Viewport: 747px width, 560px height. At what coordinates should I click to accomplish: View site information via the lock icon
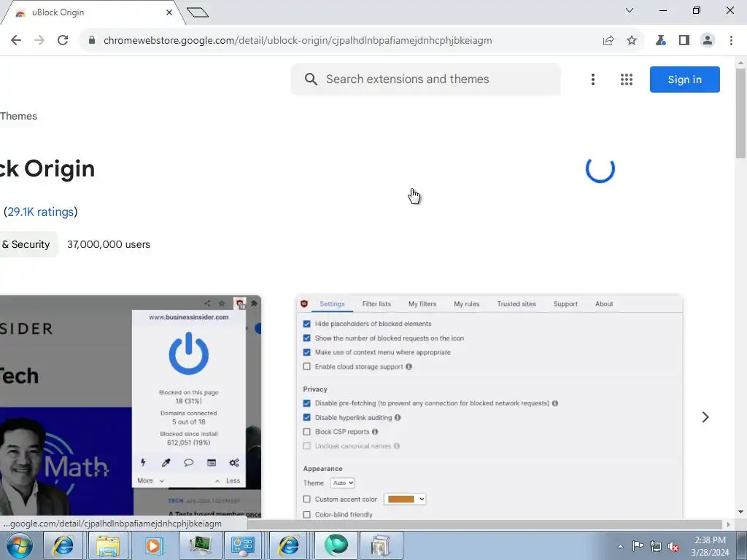(x=92, y=41)
